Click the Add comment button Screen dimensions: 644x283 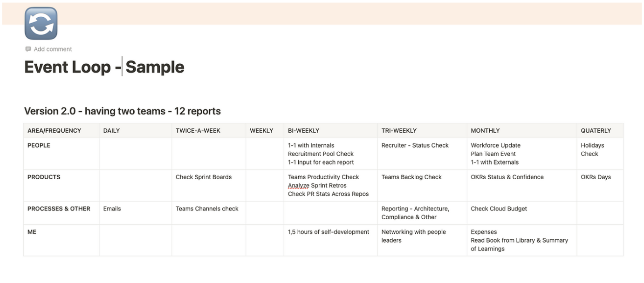pos(53,49)
